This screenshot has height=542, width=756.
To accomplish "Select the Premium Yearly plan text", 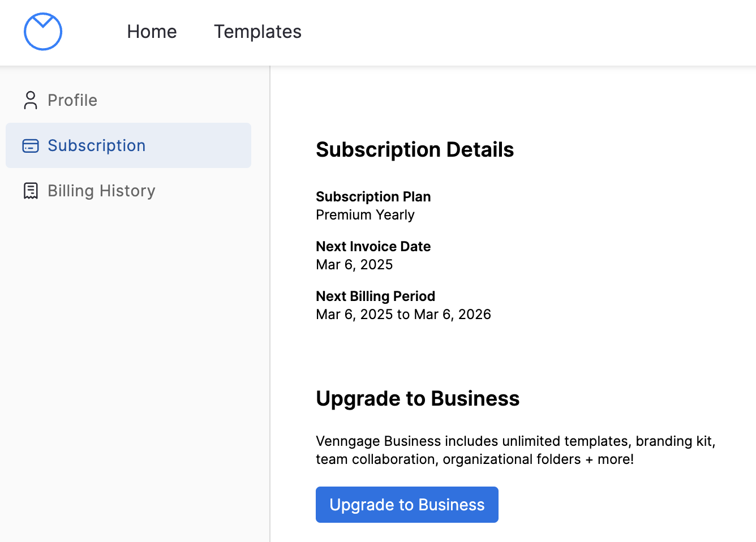I will [365, 215].
